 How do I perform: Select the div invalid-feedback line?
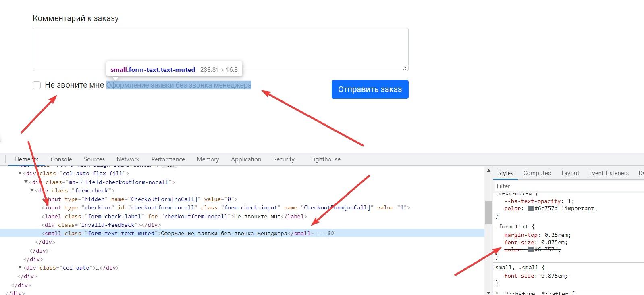coord(101,225)
